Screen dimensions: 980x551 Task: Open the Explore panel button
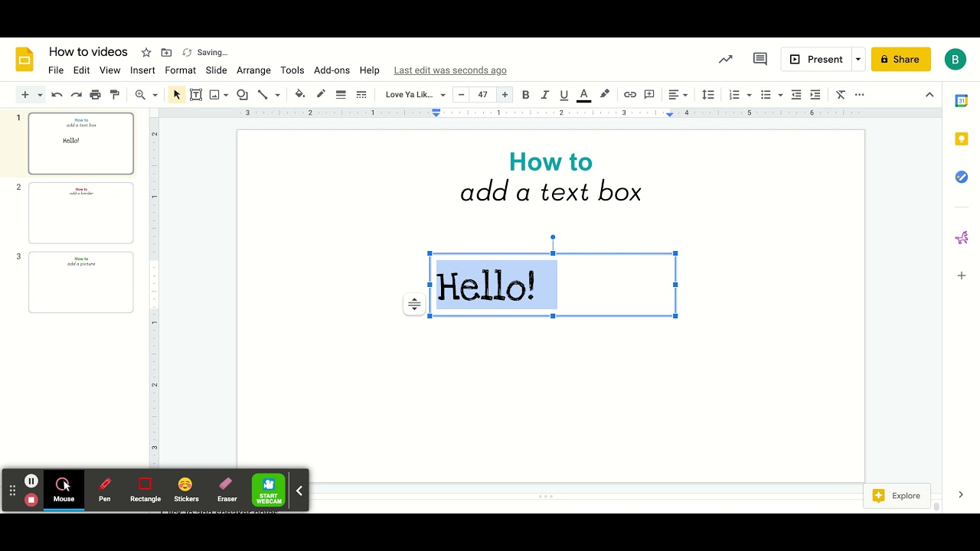coord(897,496)
